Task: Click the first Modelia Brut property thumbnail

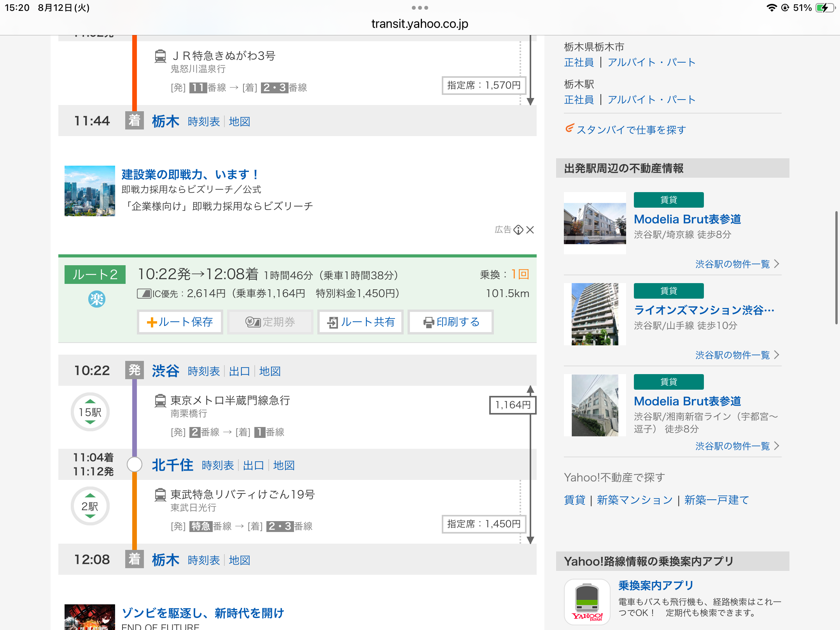Action: pyautogui.click(x=595, y=223)
